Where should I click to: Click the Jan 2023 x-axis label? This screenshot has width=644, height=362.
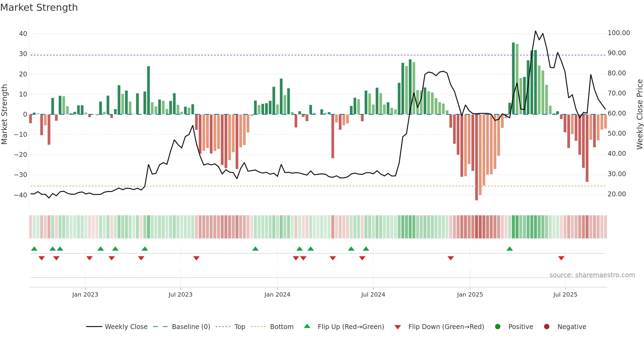[85, 295]
